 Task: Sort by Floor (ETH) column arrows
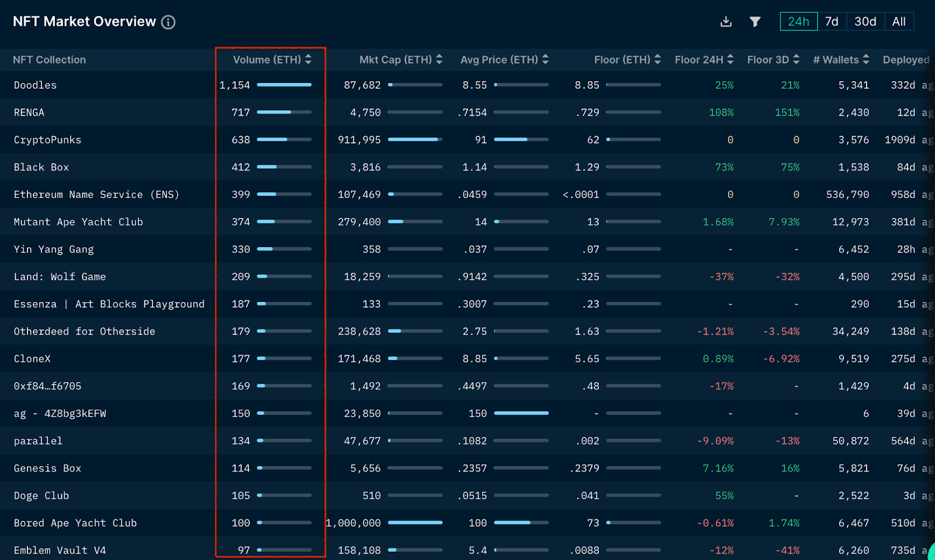tap(657, 60)
